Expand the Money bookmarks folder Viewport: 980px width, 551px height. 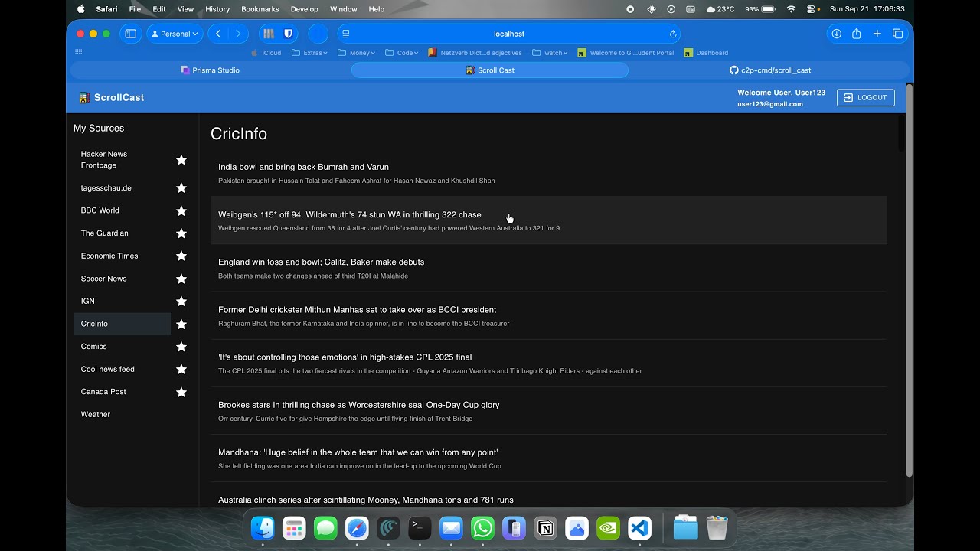coord(357,52)
